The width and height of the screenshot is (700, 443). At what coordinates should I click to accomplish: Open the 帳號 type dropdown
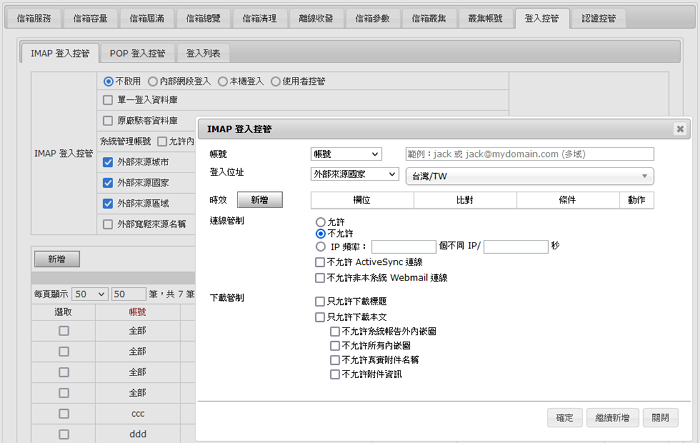346,154
